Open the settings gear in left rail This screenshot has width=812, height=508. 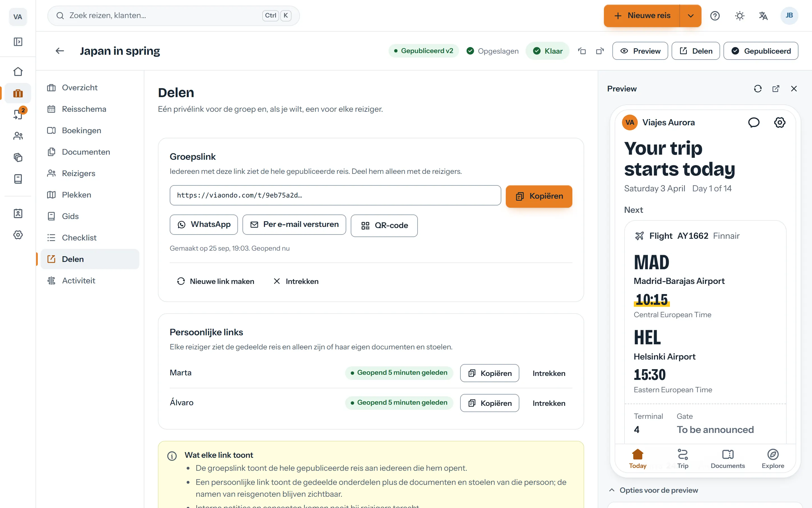(18, 235)
